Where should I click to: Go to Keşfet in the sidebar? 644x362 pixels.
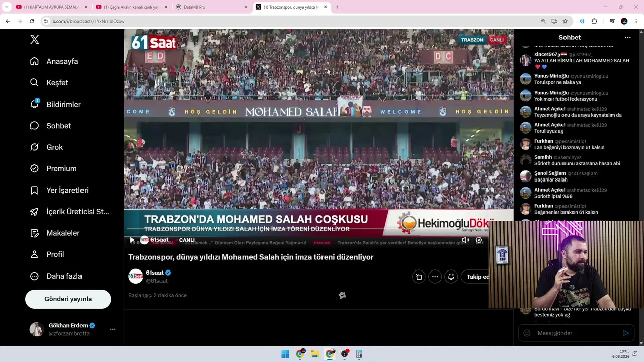tap(49, 83)
